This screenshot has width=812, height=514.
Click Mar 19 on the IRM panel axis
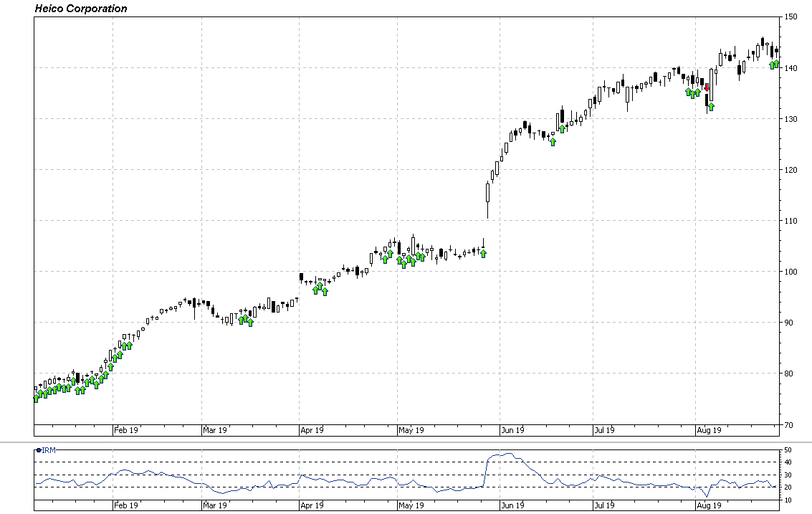click(215, 505)
